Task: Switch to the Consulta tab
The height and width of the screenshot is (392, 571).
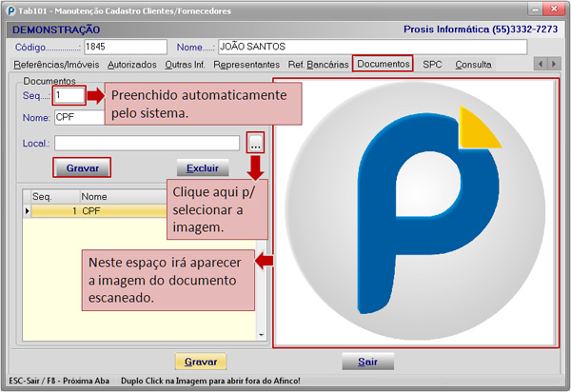Action: coord(473,65)
